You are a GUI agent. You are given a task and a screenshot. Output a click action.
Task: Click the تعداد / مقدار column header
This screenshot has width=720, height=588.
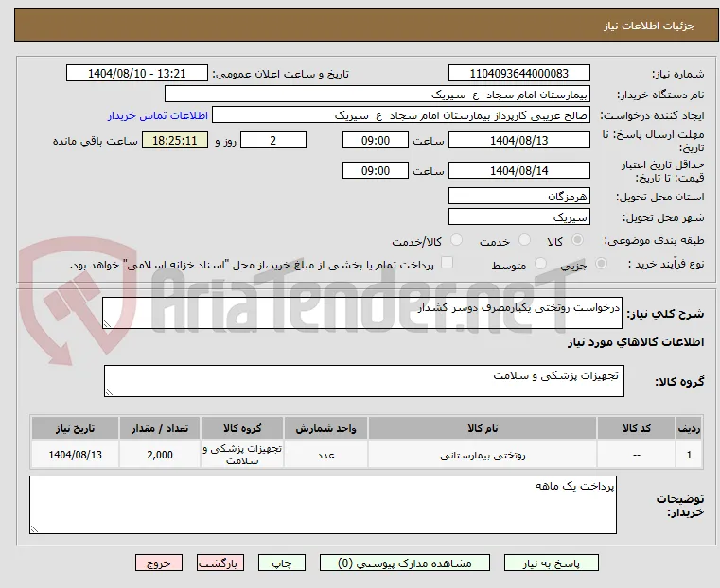(x=159, y=428)
